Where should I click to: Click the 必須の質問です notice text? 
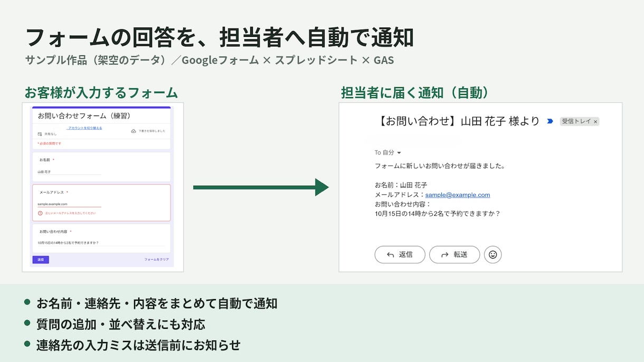(50, 144)
